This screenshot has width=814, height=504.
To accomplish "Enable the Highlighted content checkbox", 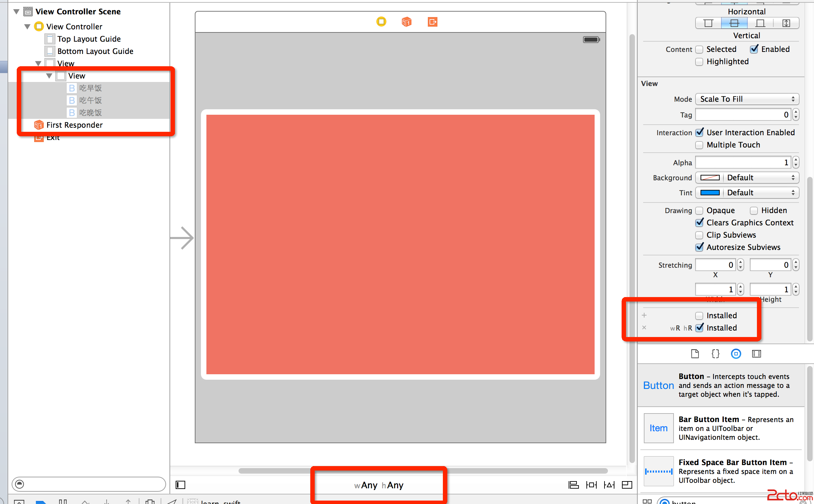I will click(699, 62).
